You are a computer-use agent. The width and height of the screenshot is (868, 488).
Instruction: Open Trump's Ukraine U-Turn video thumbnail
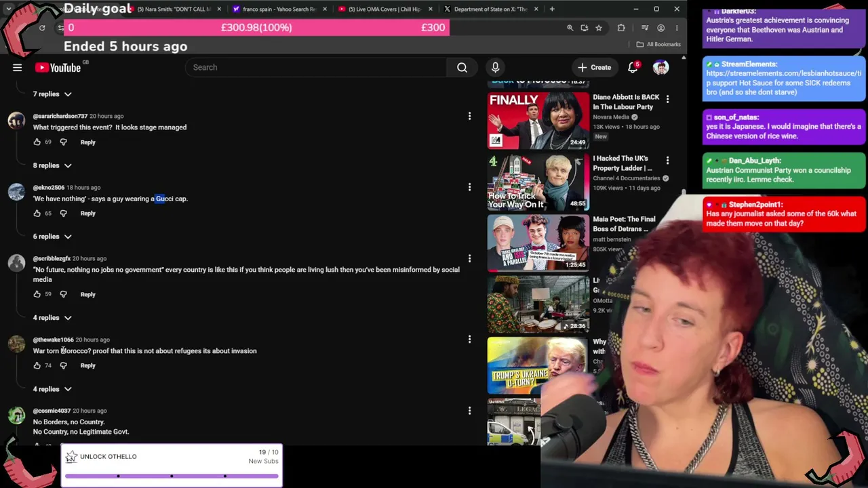[537, 365]
